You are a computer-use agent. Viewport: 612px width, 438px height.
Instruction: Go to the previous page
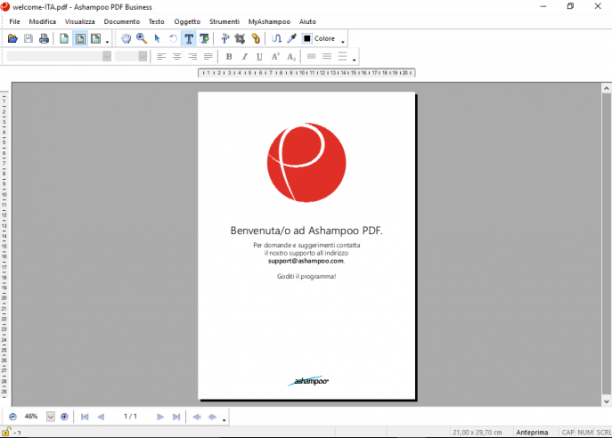(101, 417)
